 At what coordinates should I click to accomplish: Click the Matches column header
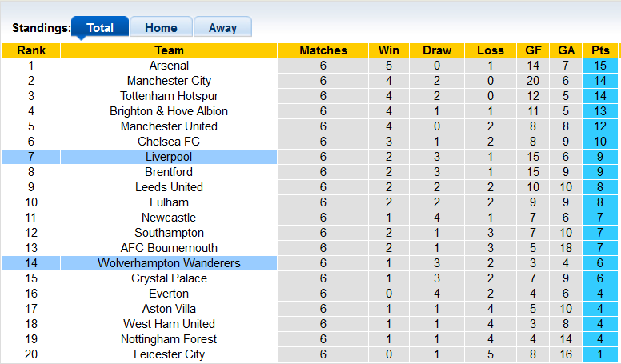[323, 50]
